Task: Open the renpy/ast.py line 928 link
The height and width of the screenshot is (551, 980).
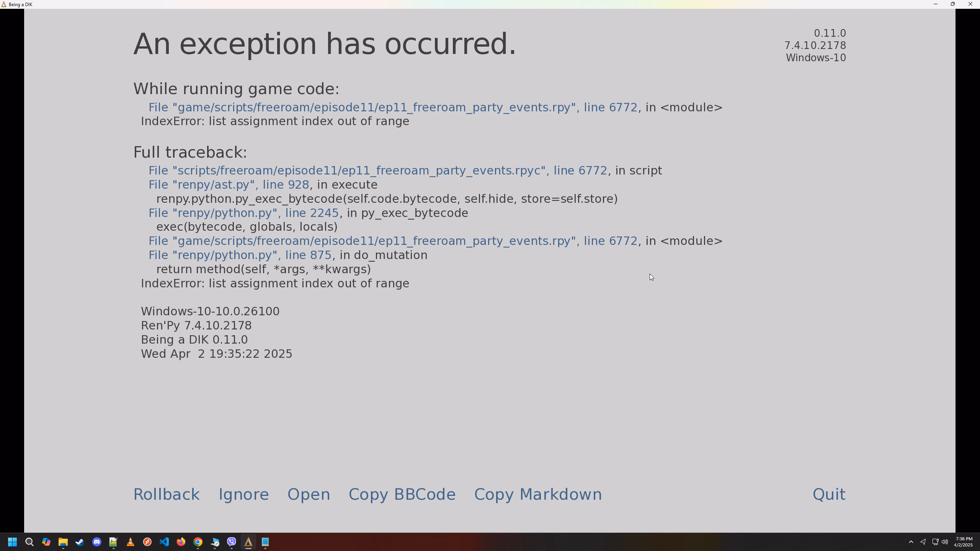Action: 229,185
